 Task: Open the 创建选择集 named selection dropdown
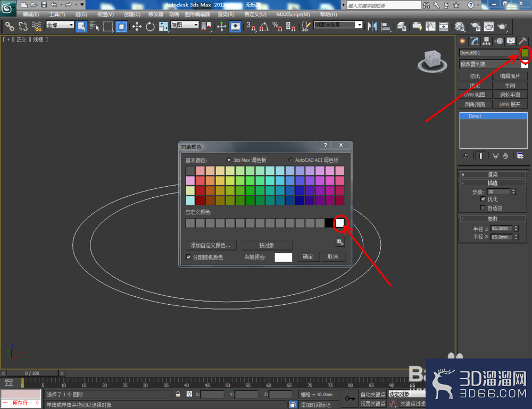click(x=338, y=25)
